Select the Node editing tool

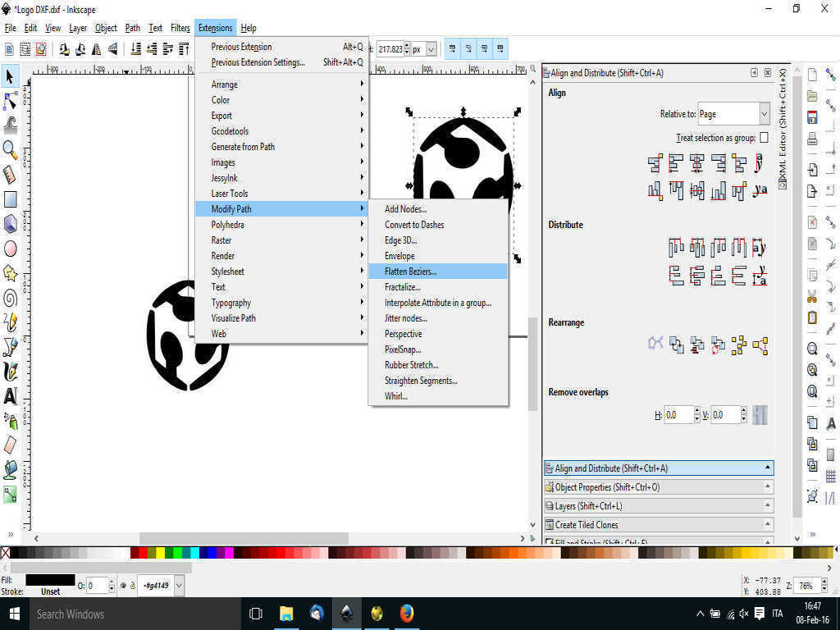[10, 101]
